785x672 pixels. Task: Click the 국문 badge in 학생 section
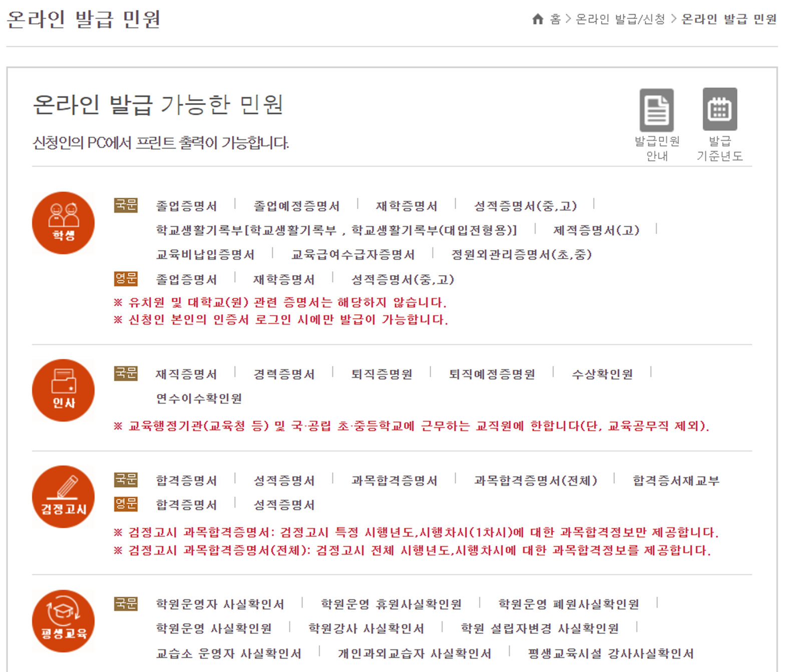pyautogui.click(x=126, y=206)
